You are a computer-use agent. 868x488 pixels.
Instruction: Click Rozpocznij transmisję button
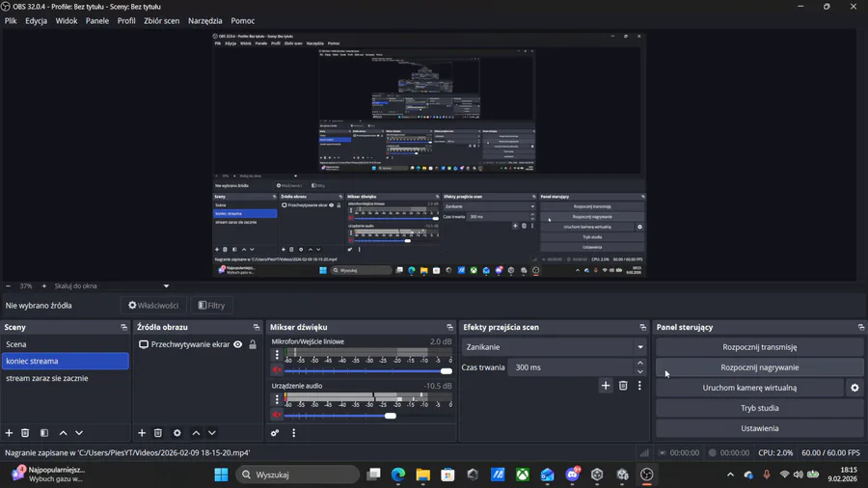(760, 347)
